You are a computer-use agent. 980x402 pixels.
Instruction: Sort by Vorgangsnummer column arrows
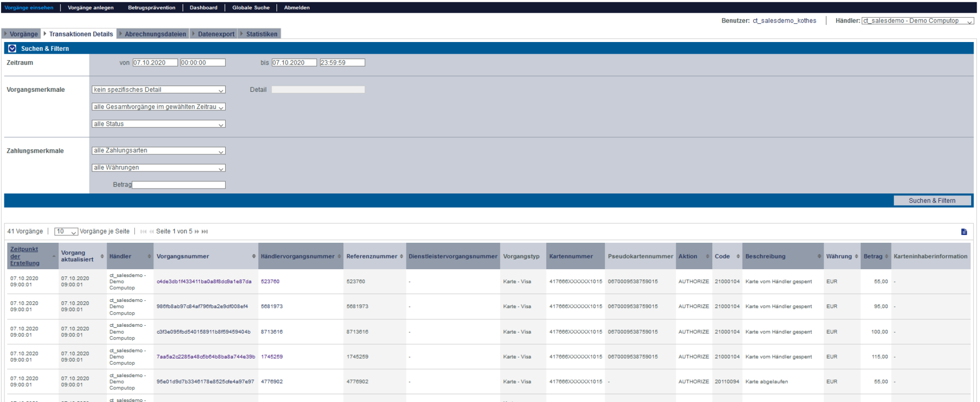[254, 256]
